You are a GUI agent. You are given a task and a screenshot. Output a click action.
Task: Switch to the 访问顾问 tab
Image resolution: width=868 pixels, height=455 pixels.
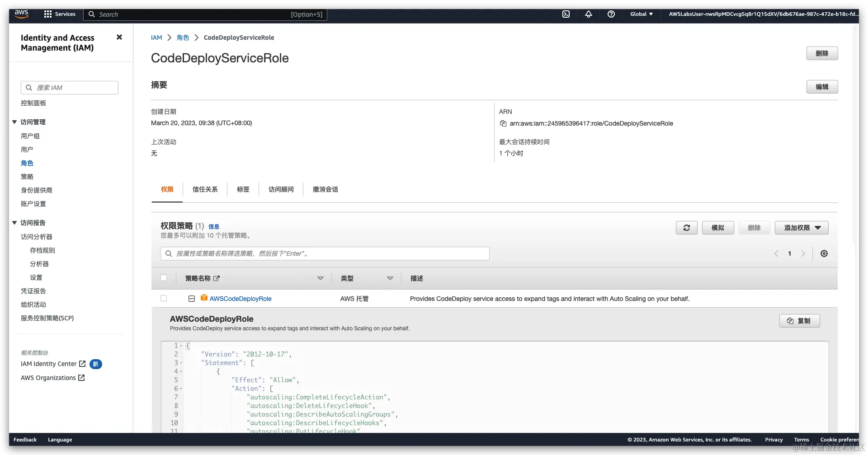click(281, 189)
